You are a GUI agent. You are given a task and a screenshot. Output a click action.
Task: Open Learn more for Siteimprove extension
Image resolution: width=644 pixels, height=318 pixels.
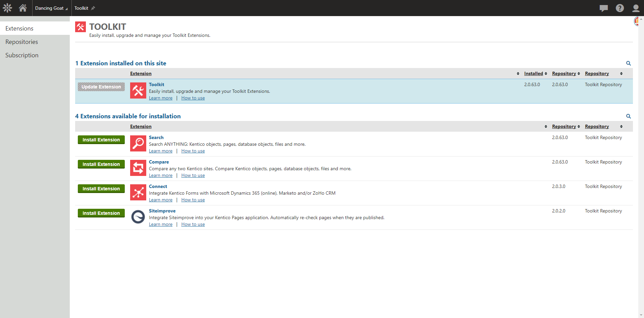click(161, 225)
